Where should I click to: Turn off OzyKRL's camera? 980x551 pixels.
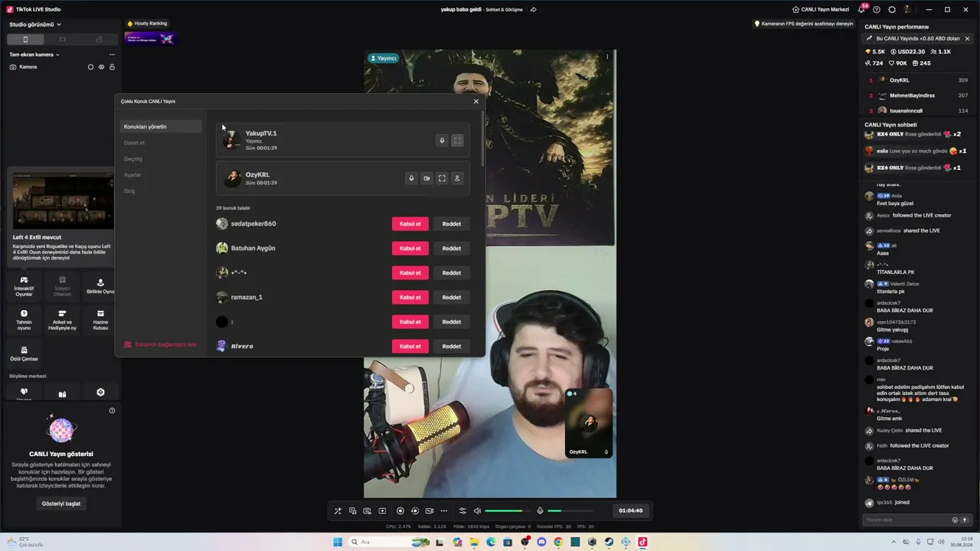pyautogui.click(x=426, y=178)
